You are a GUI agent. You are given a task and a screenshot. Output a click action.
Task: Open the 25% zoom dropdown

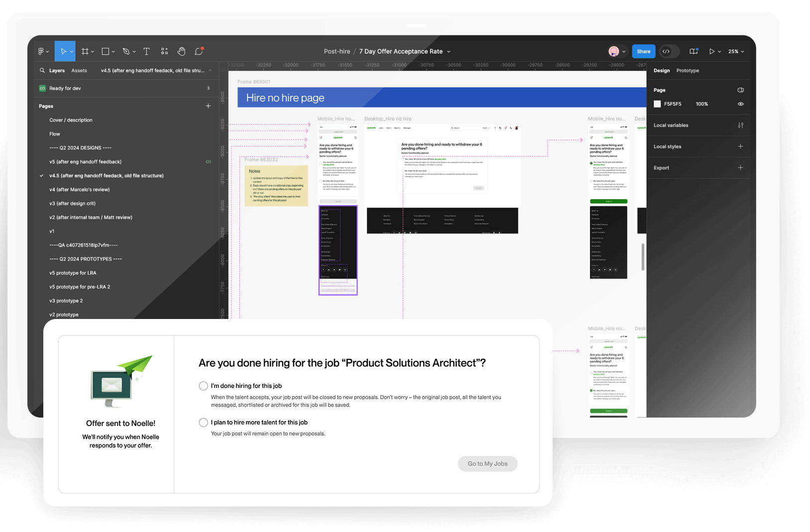click(x=736, y=51)
